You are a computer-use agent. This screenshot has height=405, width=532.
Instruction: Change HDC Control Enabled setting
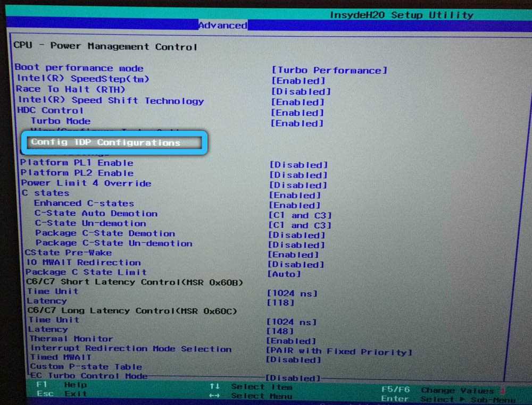[297, 113]
